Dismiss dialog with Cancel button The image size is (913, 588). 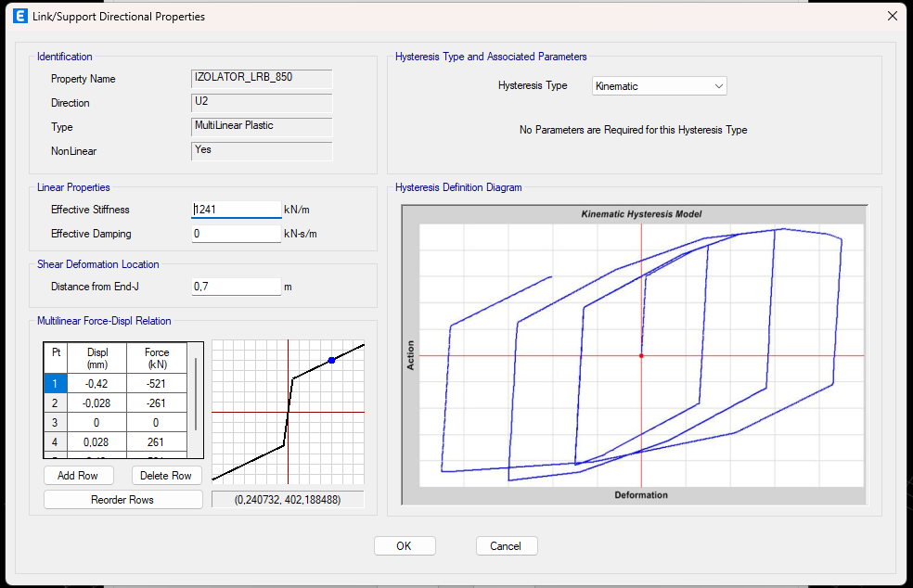click(x=507, y=546)
